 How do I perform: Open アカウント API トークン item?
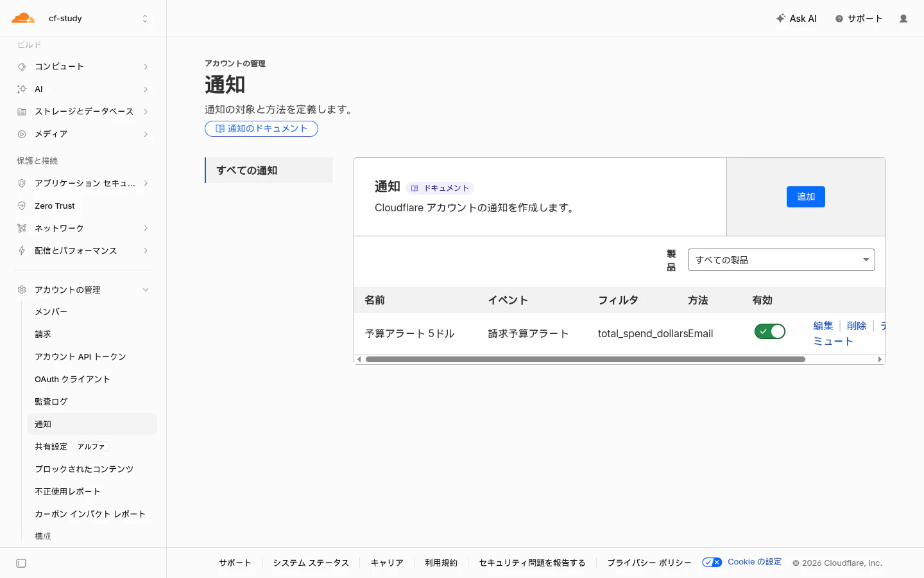point(92,356)
